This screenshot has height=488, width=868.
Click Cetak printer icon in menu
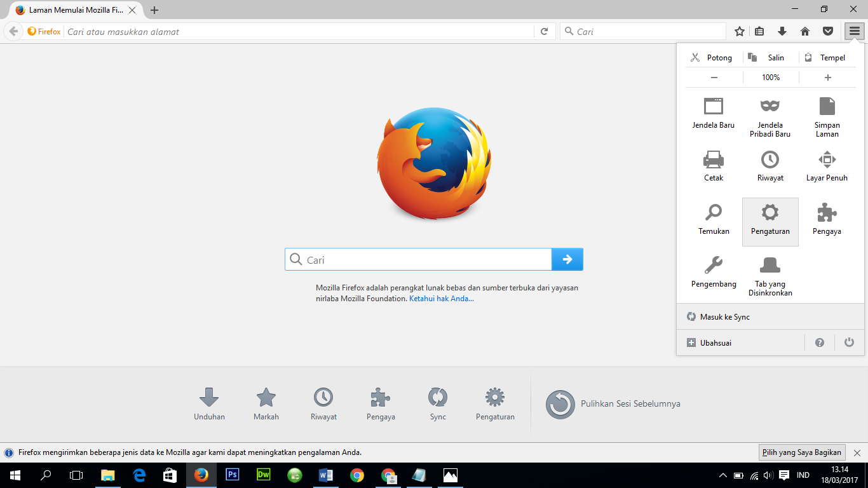click(x=714, y=167)
